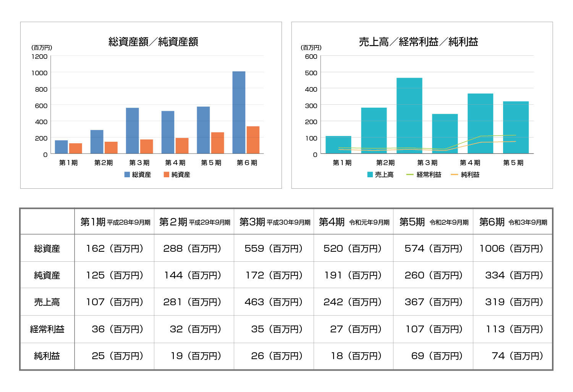This screenshot has width=573, height=392.
Task: Select cell 162 (百万円)
Action: click(x=115, y=248)
